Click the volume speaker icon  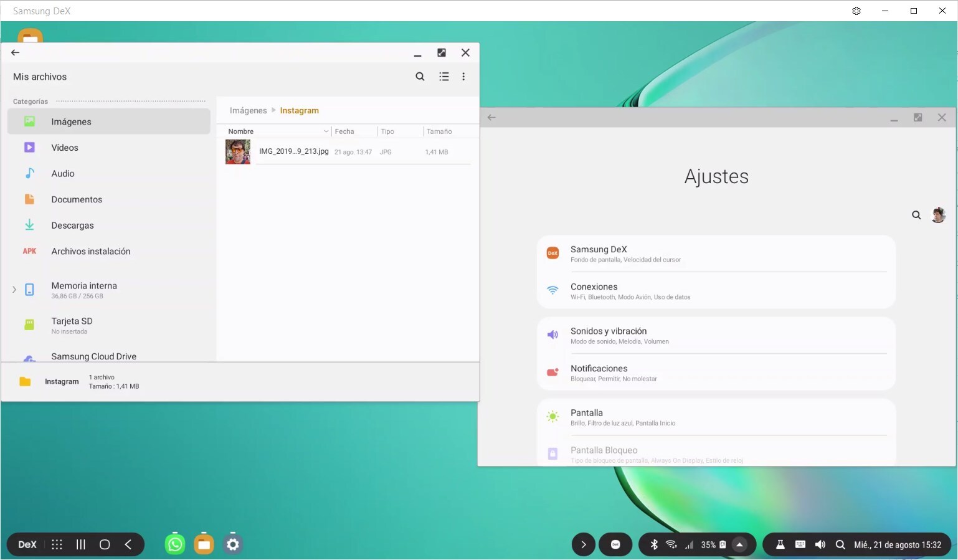[x=820, y=544]
